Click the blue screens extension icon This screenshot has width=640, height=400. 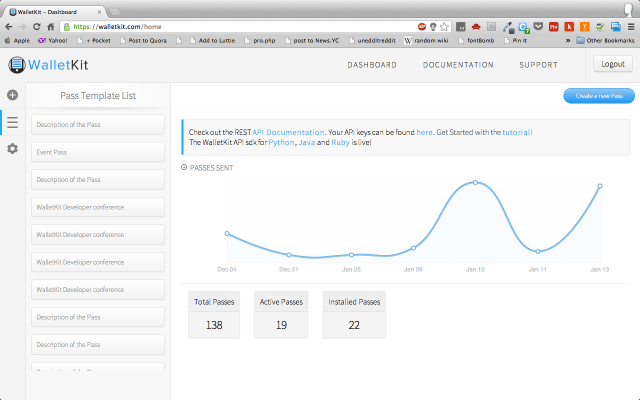pyautogui.click(x=616, y=27)
